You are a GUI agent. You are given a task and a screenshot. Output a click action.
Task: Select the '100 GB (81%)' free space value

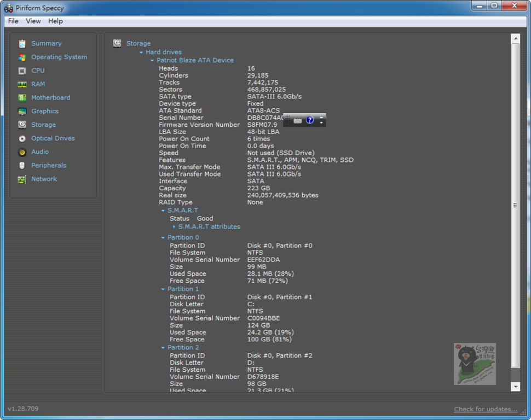(x=269, y=340)
